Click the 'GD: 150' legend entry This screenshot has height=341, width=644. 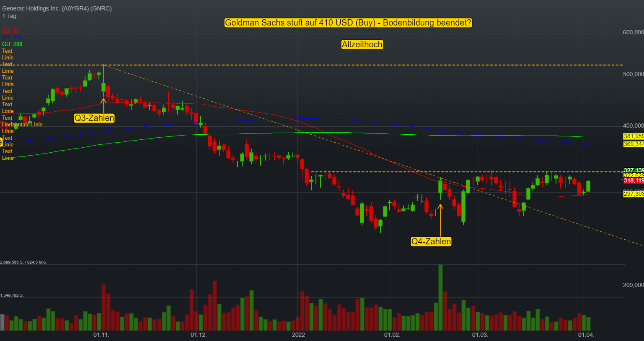12,37
